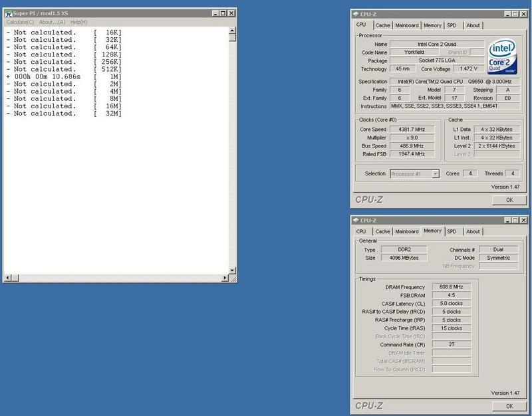Switch to CPU tab in lower CPU-Z

point(361,231)
